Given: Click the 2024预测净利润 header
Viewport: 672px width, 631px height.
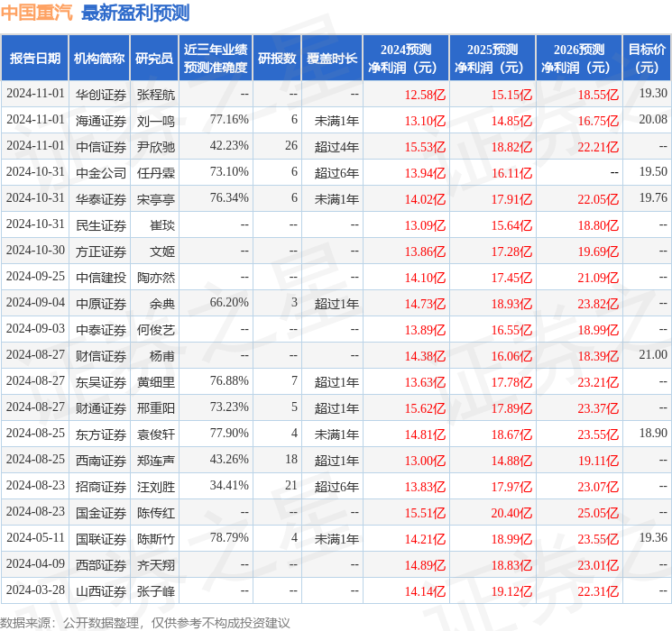Looking at the screenshot, I should 406,59.
